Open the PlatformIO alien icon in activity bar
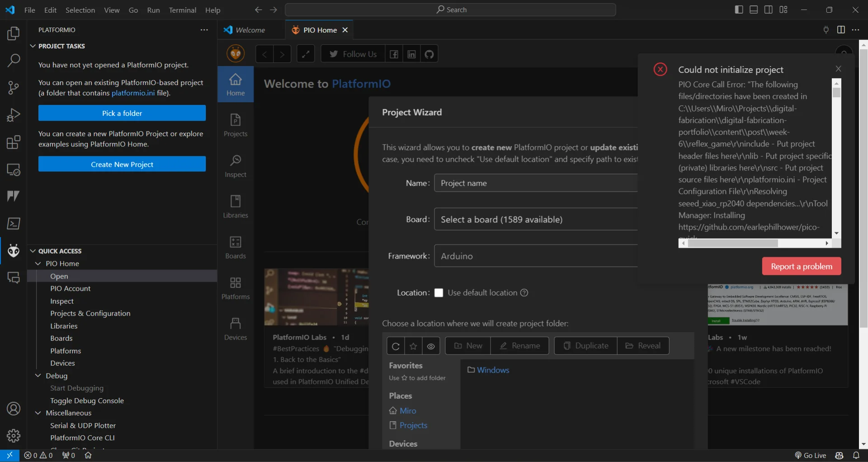 14,250
